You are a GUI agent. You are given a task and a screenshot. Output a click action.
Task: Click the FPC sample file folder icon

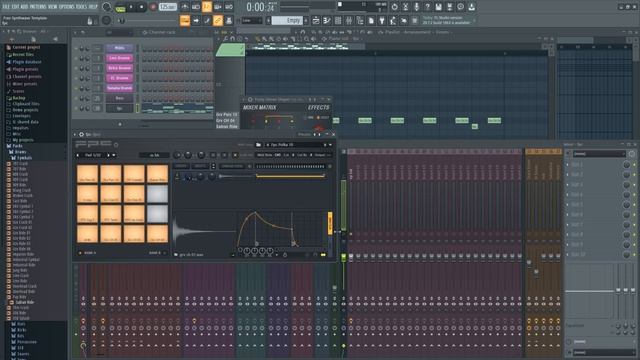click(176, 255)
